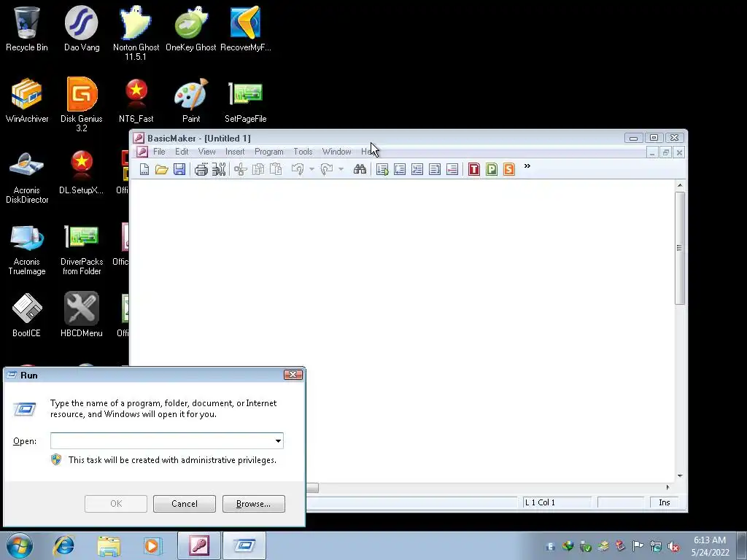Select Acronis TrueImage desktop icon
The height and width of the screenshot is (560, 747).
pos(27,250)
